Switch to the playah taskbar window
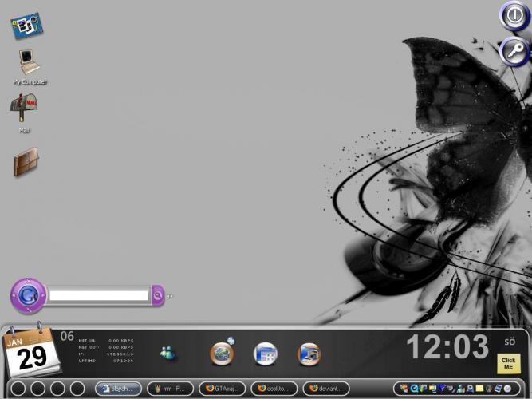This screenshot has height=399, width=532. click(x=119, y=389)
